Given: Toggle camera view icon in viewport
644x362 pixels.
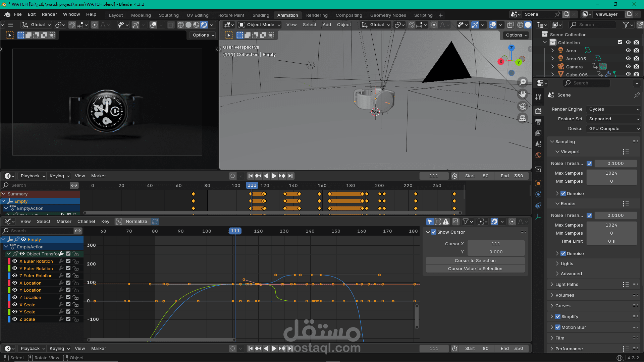Looking at the screenshot, I should pos(523,107).
